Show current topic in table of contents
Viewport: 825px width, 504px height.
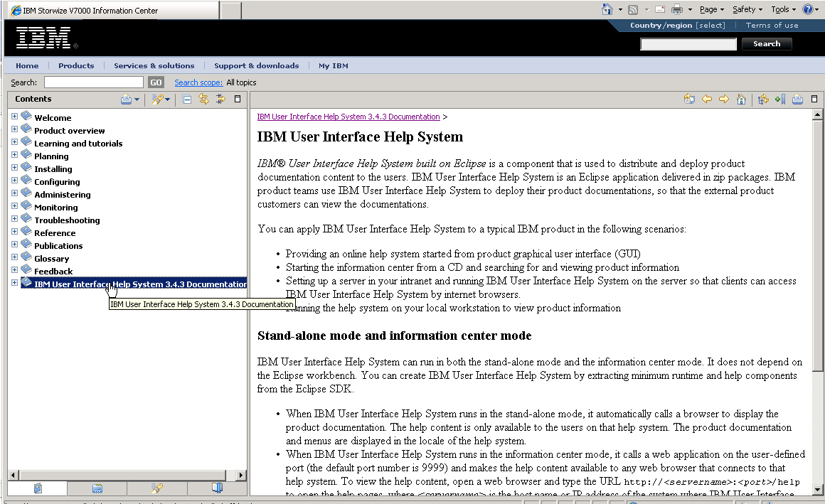(763, 99)
